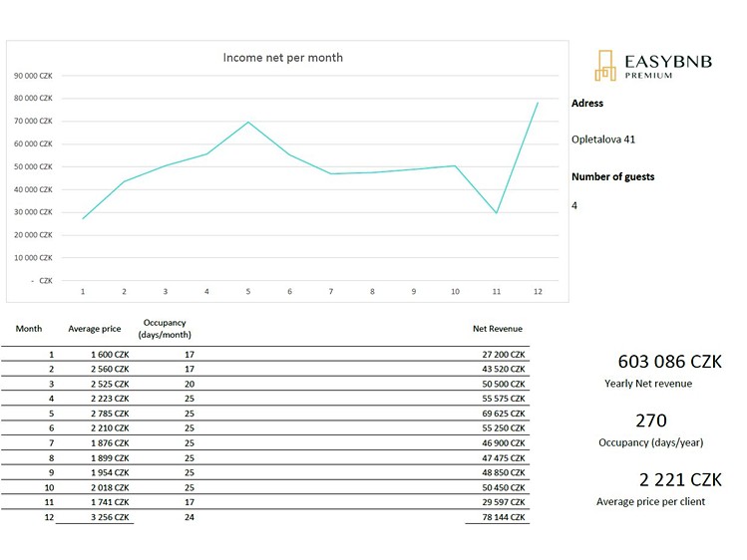Click the 'Net Revenue' column header
This screenshot has height=560, width=747.
pyautogui.click(x=498, y=329)
